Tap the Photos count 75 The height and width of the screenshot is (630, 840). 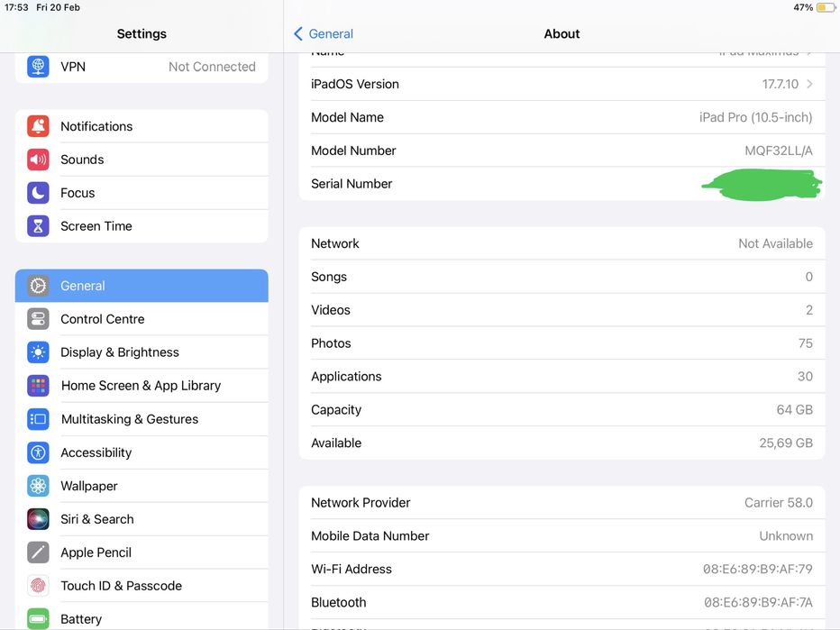805,343
